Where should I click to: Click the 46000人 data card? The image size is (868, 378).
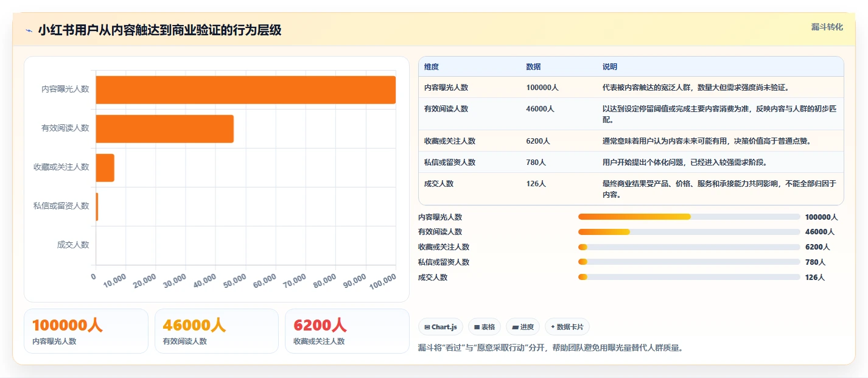[217, 331]
